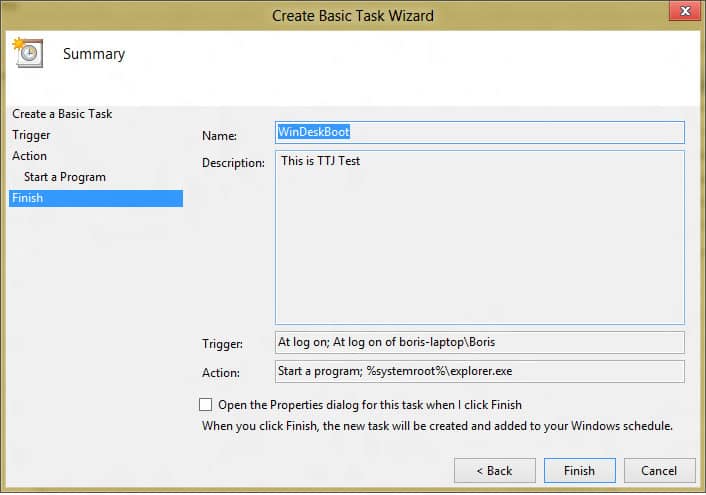The height and width of the screenshot is (495, 706).
Task: Click the Action field showing explorer.exe
Action: (479, 372)
